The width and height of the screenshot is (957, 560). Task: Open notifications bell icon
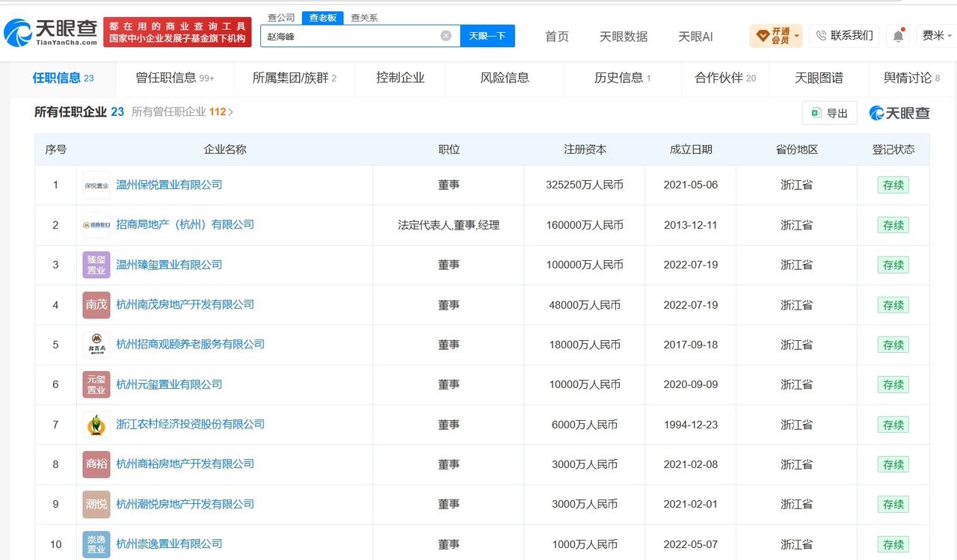coord(898,35)
